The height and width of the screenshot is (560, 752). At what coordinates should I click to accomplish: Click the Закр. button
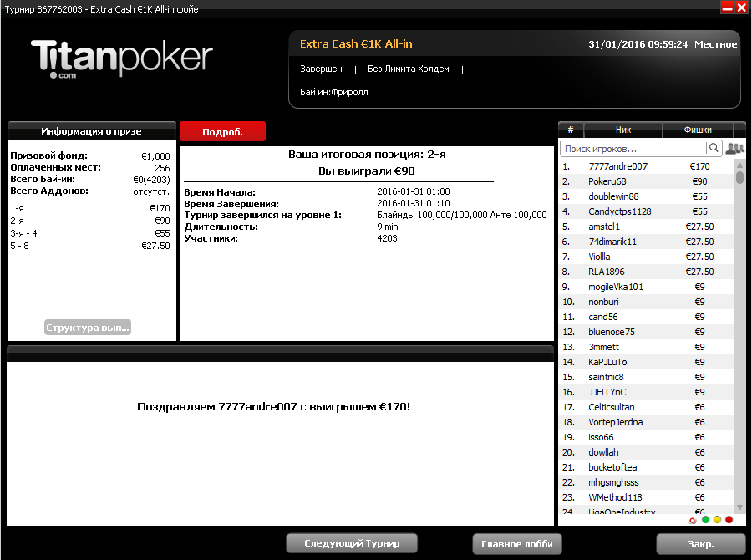coord(701,543)
